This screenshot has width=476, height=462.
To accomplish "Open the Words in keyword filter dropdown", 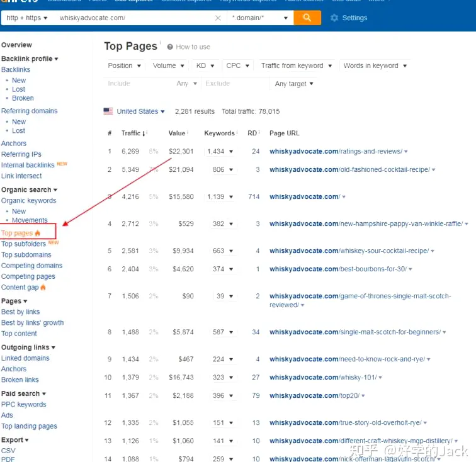I will [375, 65].
